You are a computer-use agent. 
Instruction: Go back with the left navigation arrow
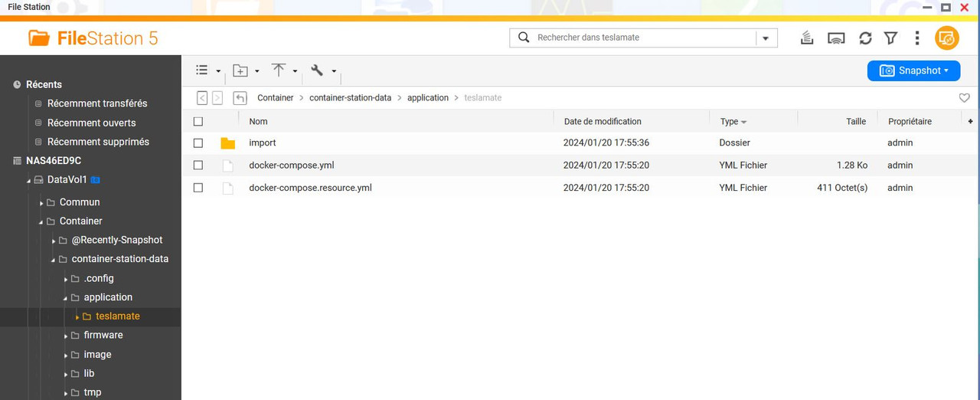[202, 98]
